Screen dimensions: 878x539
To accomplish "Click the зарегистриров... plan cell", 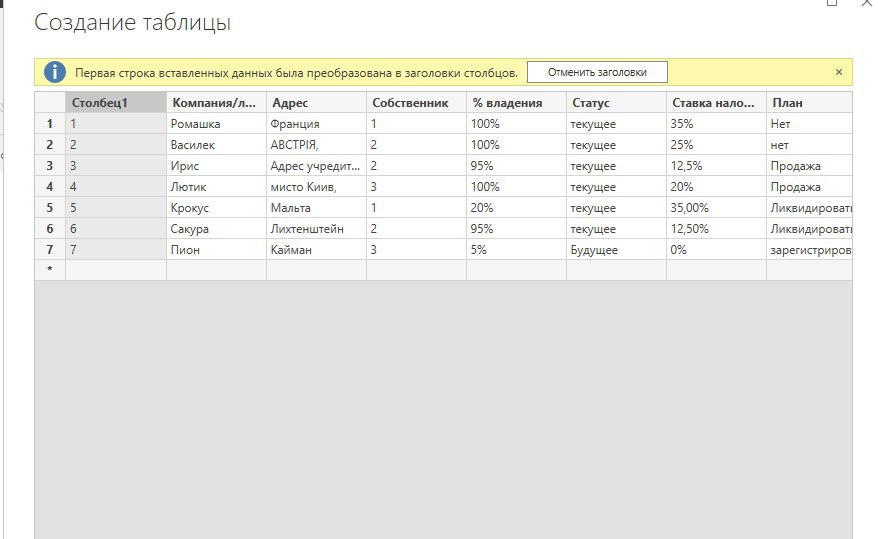I will [x=810, y=250].
